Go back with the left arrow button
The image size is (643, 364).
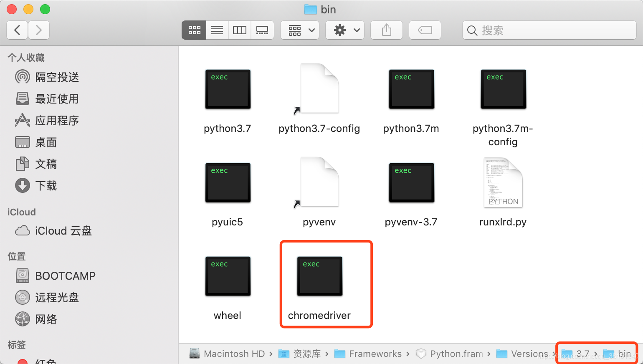click(x=18, y=30)
